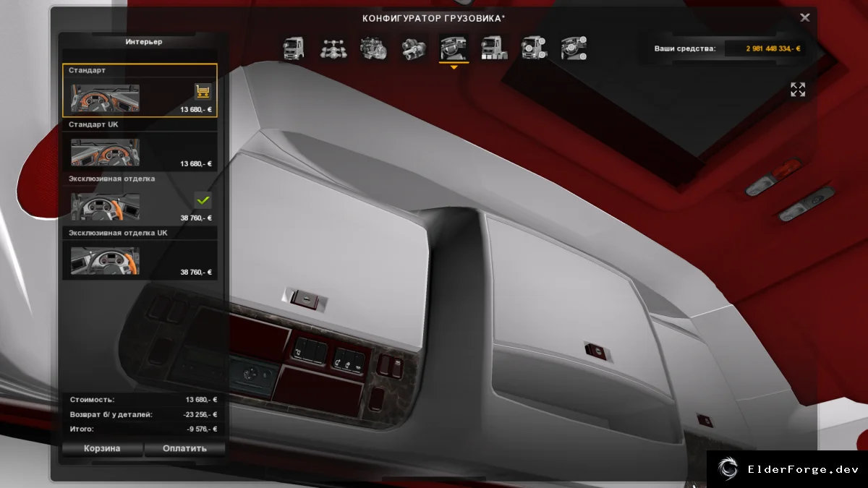Open the interior accessories category

pyautogui.click(x=574, y=48)
